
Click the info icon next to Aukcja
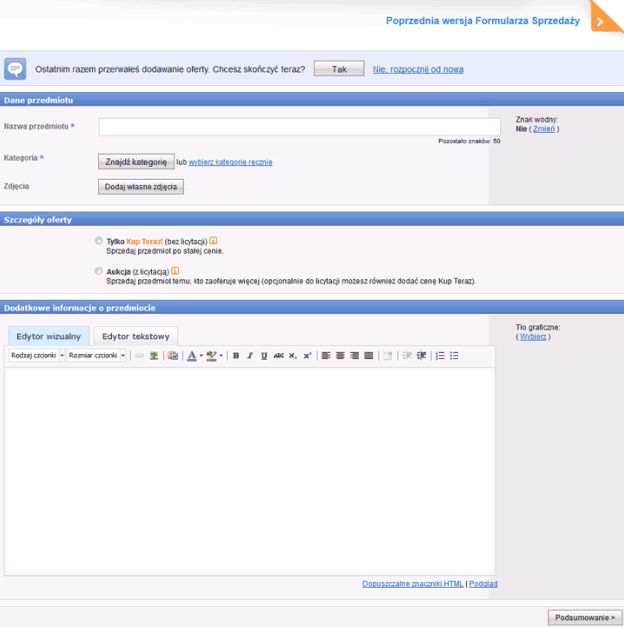pos(175,271)
